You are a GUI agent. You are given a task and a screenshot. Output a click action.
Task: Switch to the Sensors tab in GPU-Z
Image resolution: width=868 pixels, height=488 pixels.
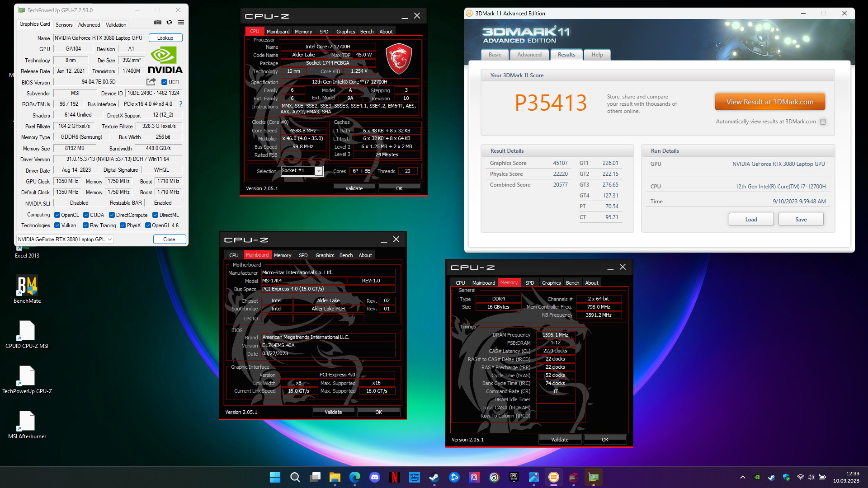pos(64,25)
